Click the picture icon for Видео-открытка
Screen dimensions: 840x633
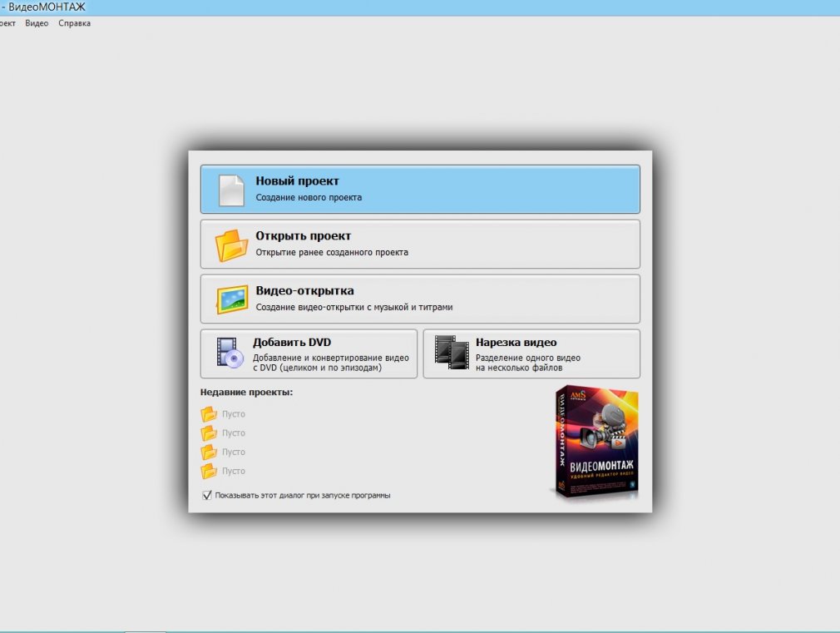[x=233, y=299]
